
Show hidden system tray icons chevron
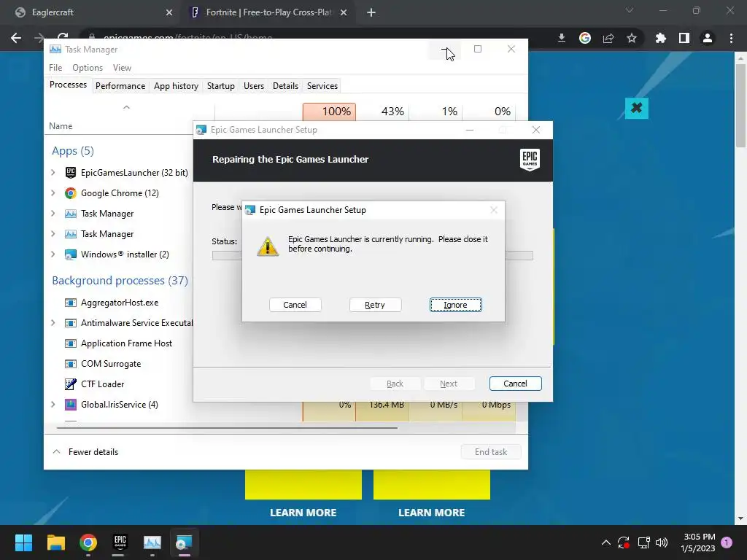pyautogui.click(x=606, y=542)
